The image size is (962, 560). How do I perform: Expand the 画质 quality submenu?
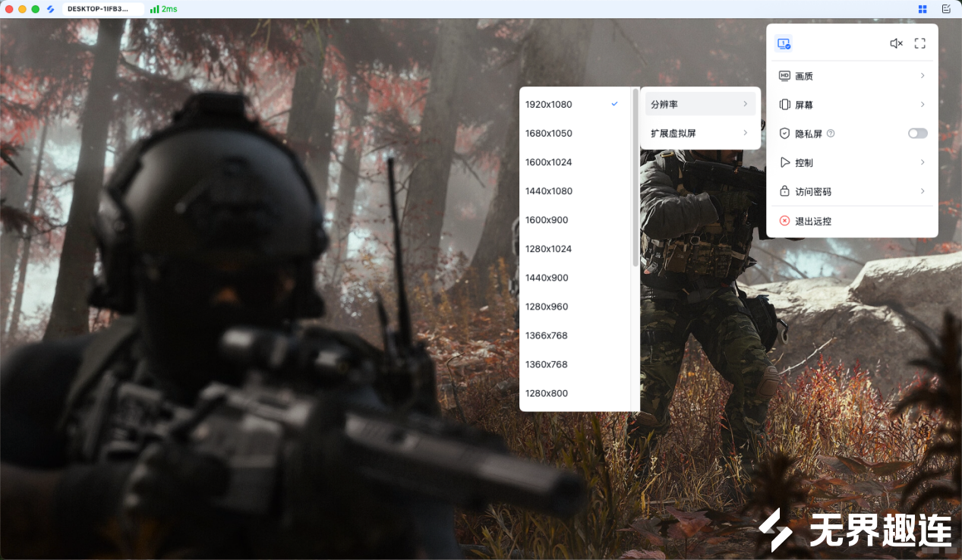pyautogui.click(x=852, y=76)
